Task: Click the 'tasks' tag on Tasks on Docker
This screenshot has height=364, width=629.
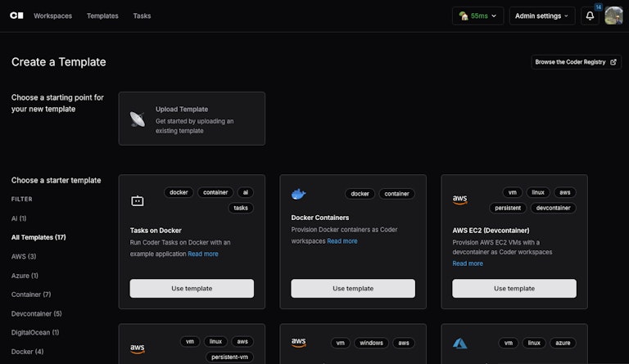Action: (241, 208)
